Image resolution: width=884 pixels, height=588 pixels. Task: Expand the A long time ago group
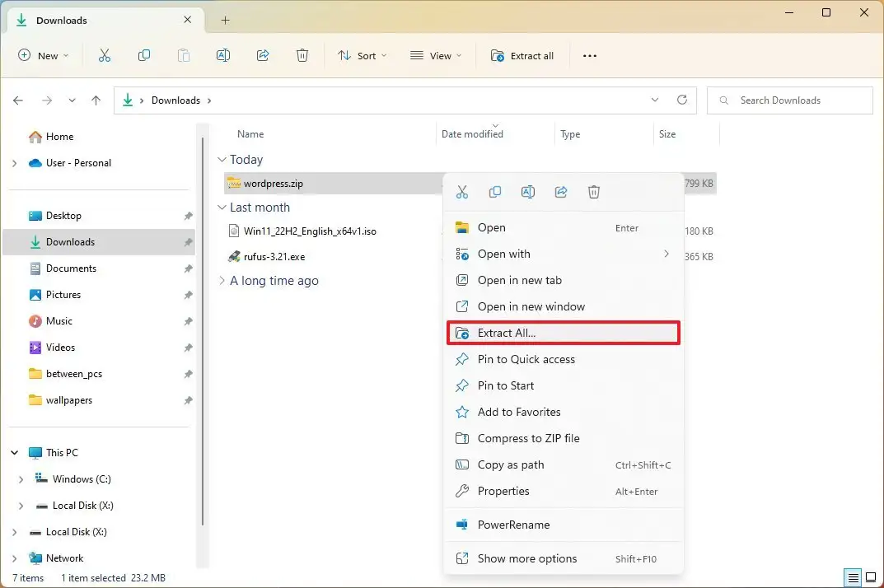(x=221, y=280)
